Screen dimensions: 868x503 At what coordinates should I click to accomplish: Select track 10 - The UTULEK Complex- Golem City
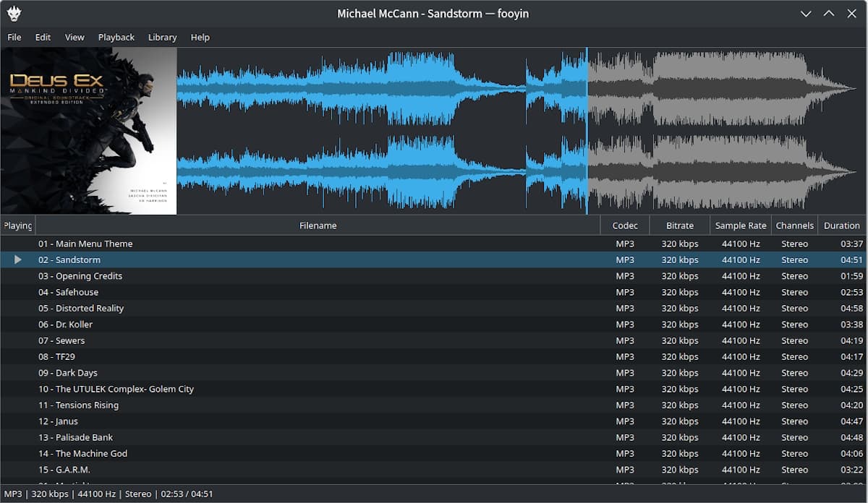(116, 389)
